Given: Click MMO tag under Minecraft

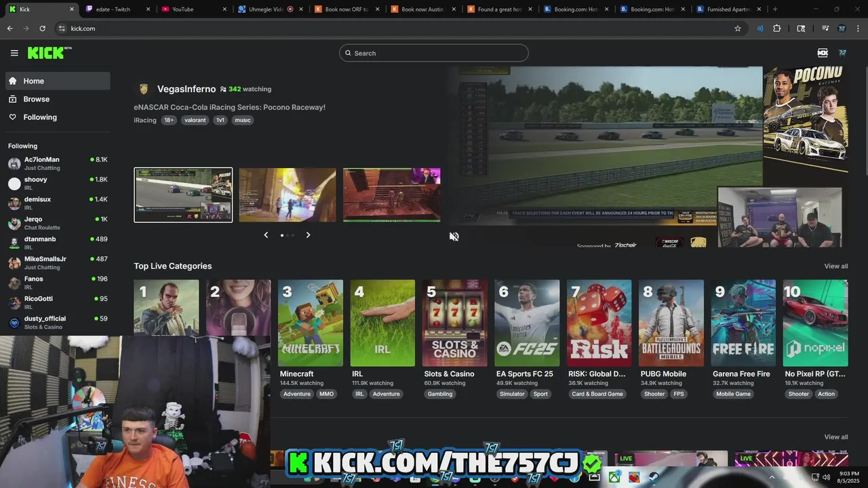Looking at the screenshot, I should click(327, 394).
